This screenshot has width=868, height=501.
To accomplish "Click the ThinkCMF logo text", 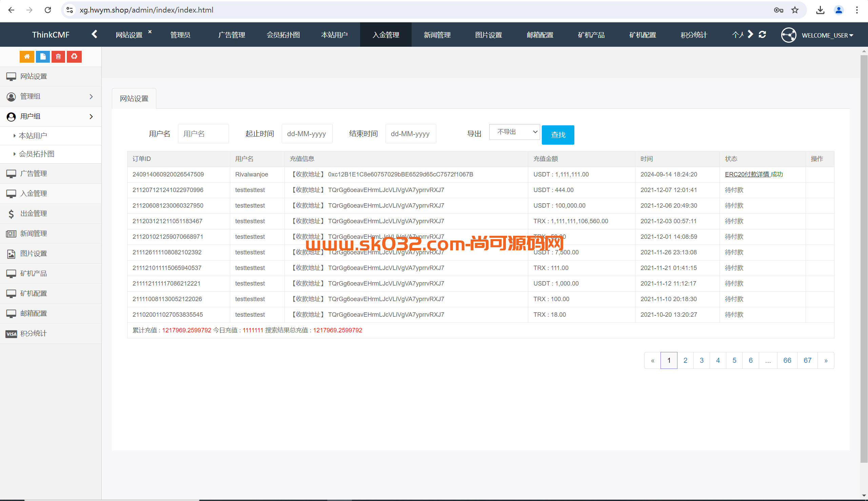I will (x=51, y=35).
